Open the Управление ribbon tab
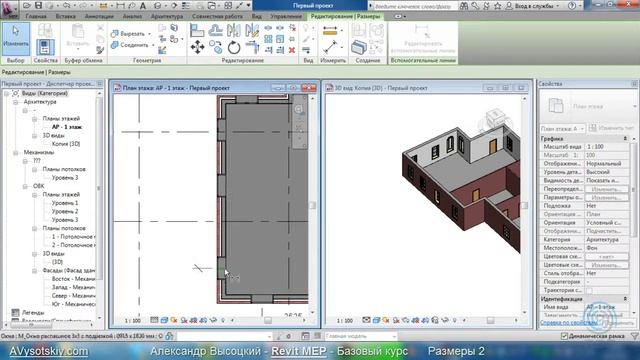Viewport: 640px width, 360px height. pyautogui.click(x=286, y=16)
